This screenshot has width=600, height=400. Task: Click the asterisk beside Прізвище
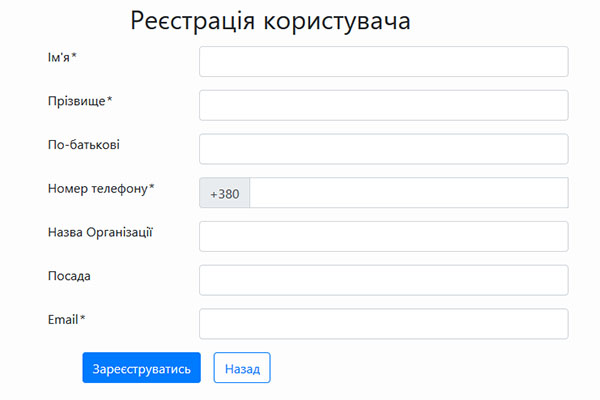pos(110,100)
